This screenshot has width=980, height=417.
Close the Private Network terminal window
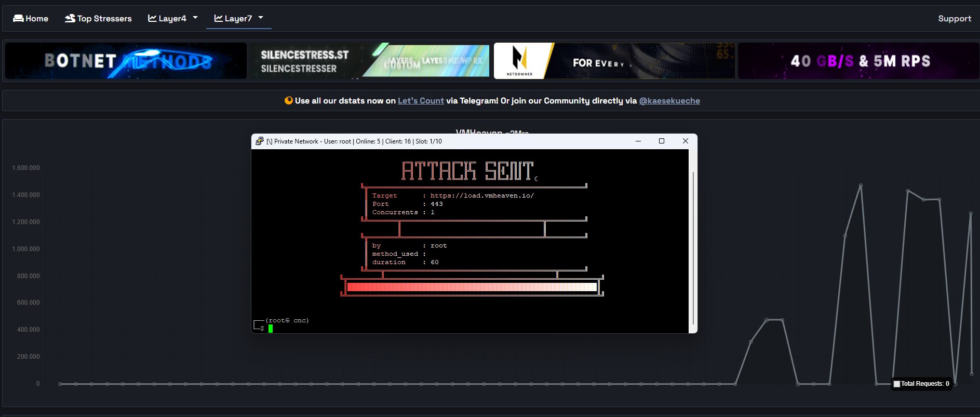click(685, 141)
